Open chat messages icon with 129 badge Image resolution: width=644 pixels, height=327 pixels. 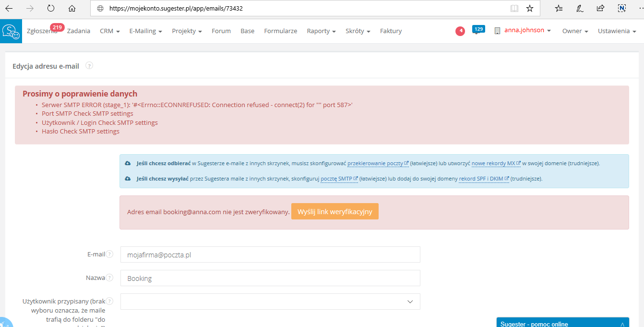click(477, 30)
